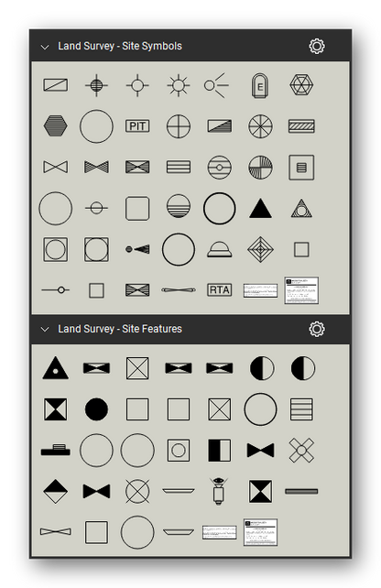Open the text strip thumbnail in Site Symbols
Image resolution: width=381 pixels, height=588 pixels.
point(260,290)
